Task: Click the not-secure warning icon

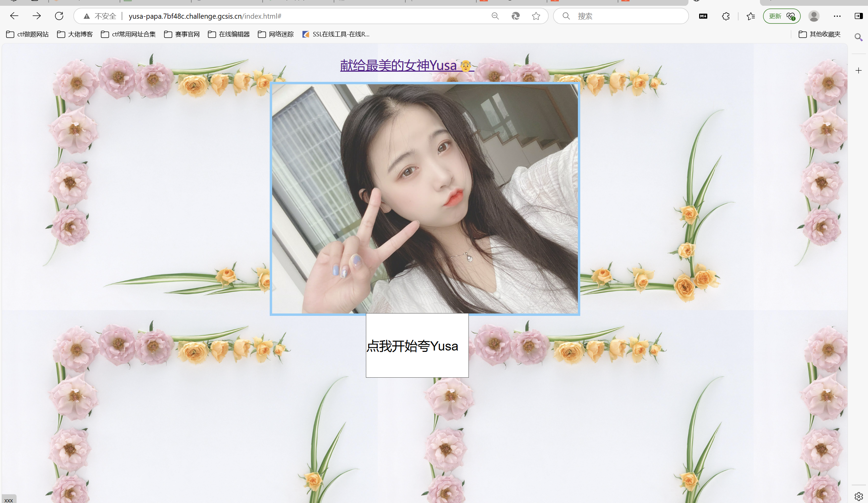Action: coord(86,16)
